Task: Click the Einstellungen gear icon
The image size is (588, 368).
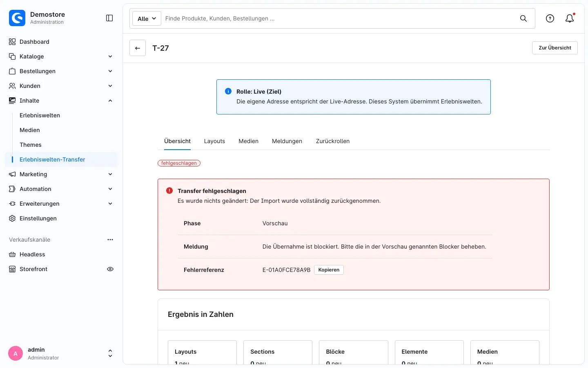Action: [12, 218]
